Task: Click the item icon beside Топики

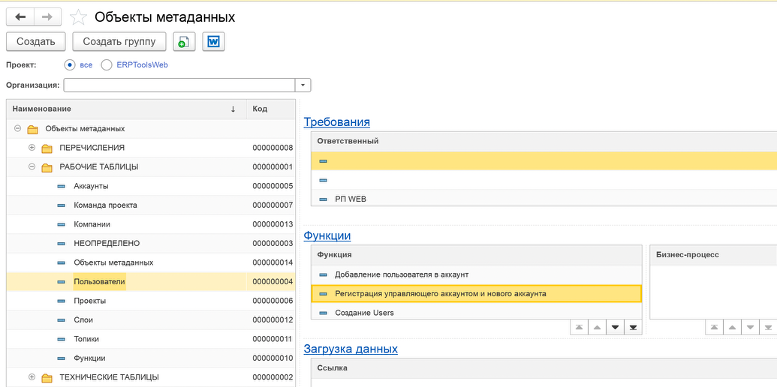Action: click(61, 339)
